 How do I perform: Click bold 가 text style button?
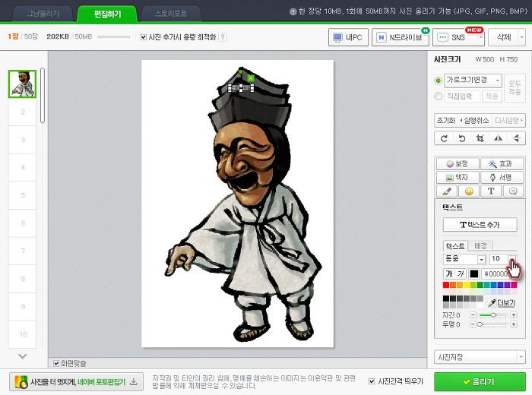point(449,273)
